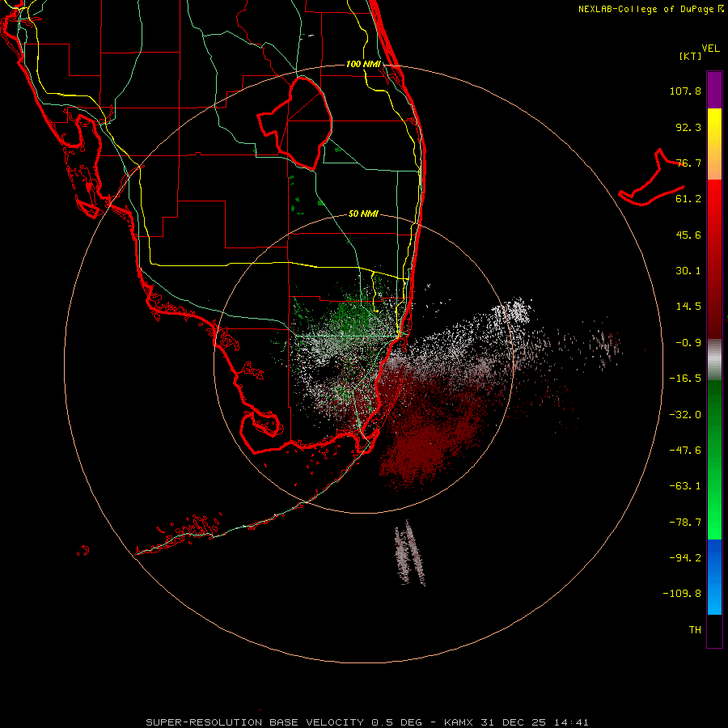The width and height of the screenshot is (728, 728).
Task: Click the 30.1 velocity scale value
Action: (688, 271)
